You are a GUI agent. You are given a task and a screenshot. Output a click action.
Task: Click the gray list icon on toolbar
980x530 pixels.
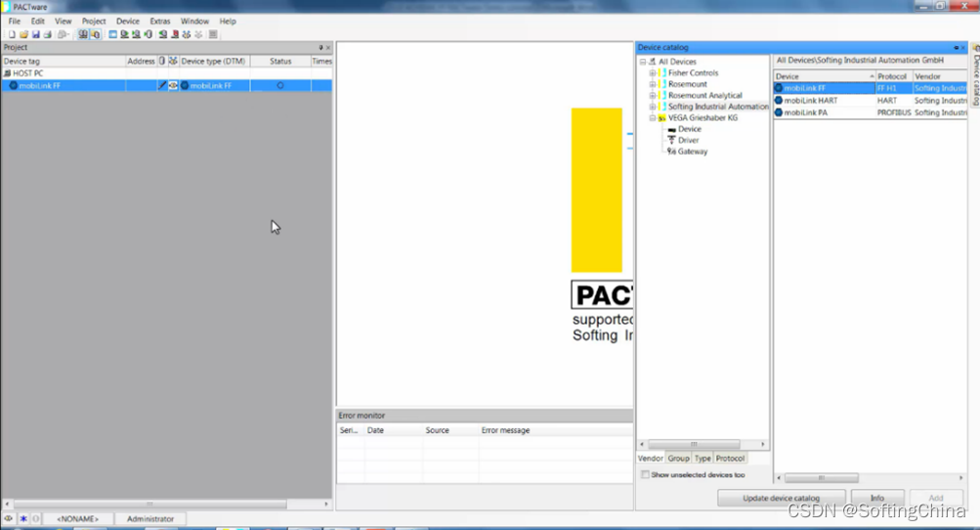213,34
